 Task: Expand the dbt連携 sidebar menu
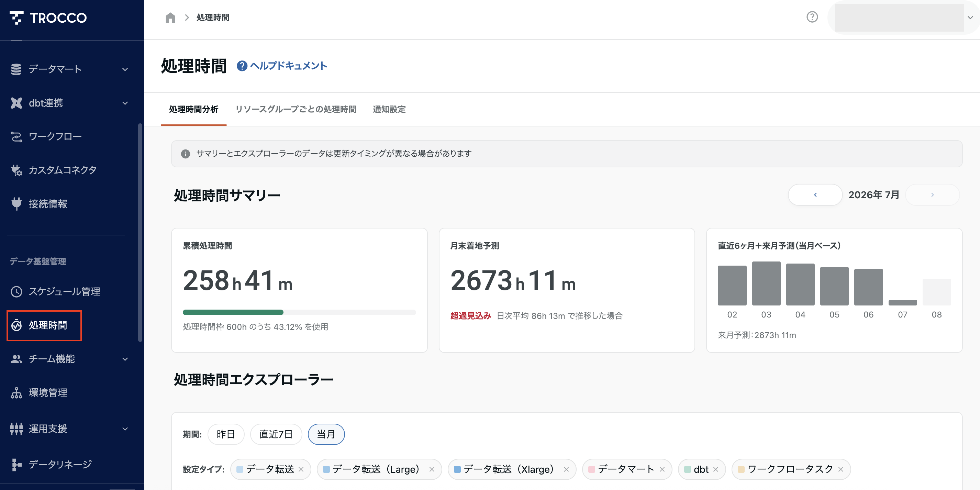coord(69,103)
